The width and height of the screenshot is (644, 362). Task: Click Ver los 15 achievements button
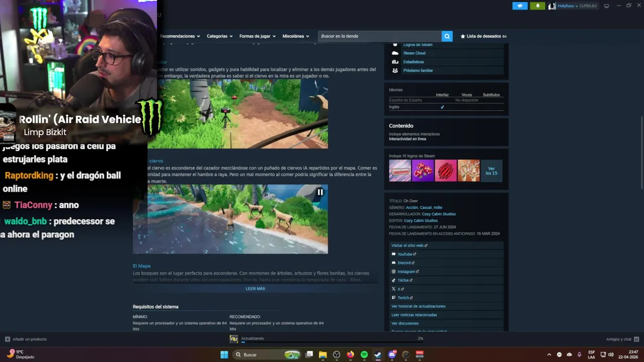coord(492,171)
